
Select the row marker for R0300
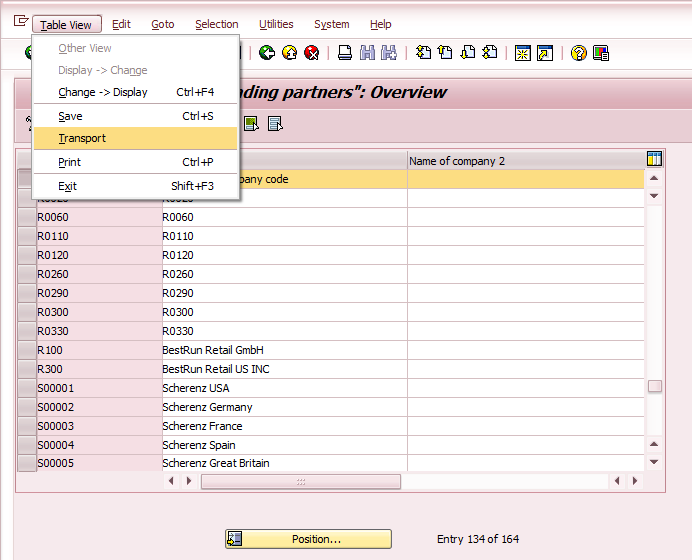point(27,312)
